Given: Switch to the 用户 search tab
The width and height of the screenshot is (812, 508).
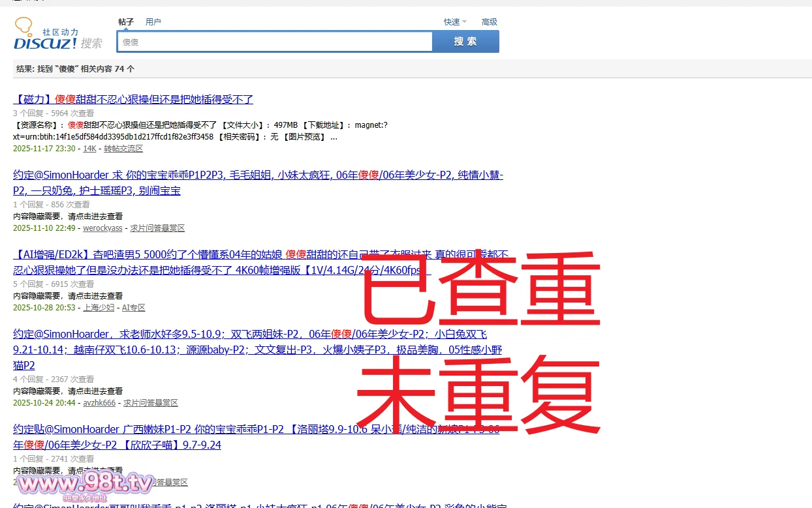Looking at the screenshot, I should click(x=153, y=22).
